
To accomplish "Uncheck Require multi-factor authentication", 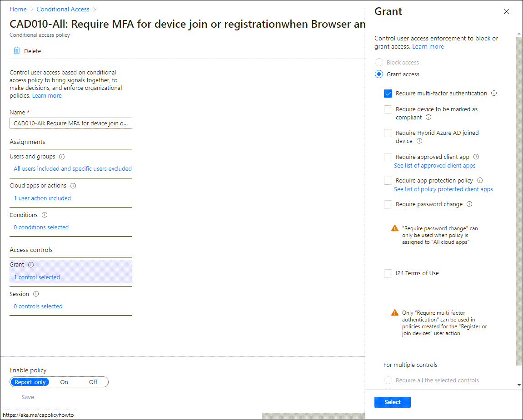I will point(388,94).
